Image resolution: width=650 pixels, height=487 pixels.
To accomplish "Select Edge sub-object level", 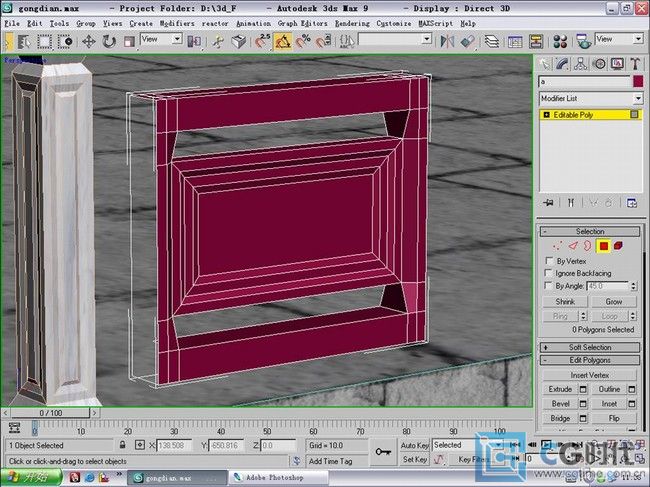I will (x=573, y=246).
